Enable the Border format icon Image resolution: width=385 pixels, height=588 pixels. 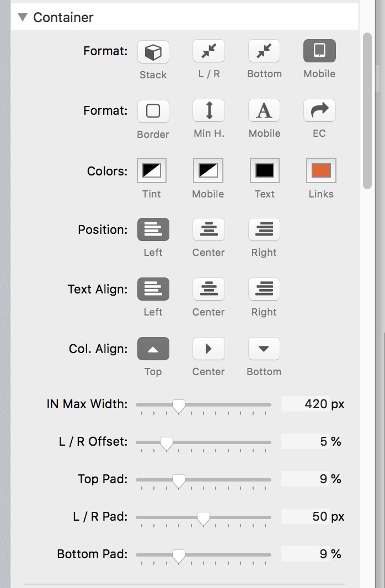coord(153,111)
